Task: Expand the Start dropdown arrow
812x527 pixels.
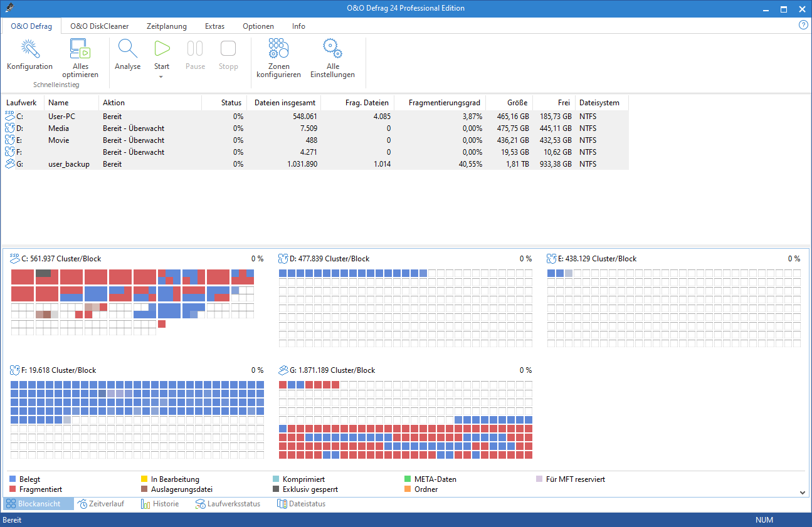Action: point(161,76)
